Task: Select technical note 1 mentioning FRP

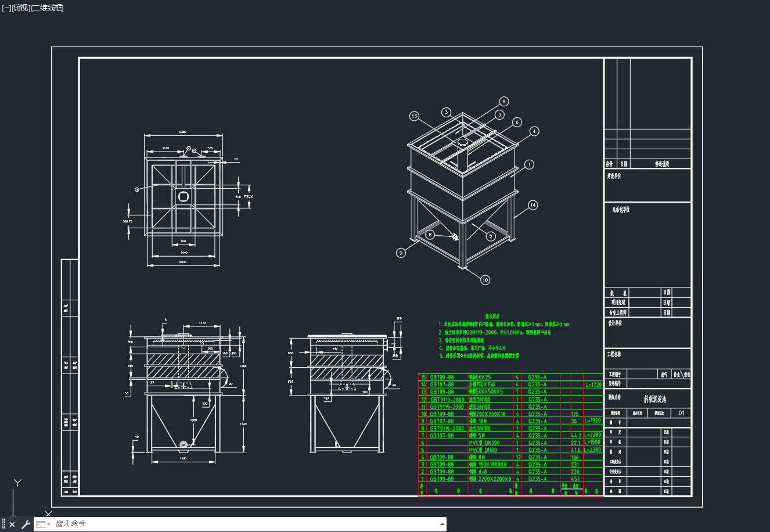Action: coord(504,324)
